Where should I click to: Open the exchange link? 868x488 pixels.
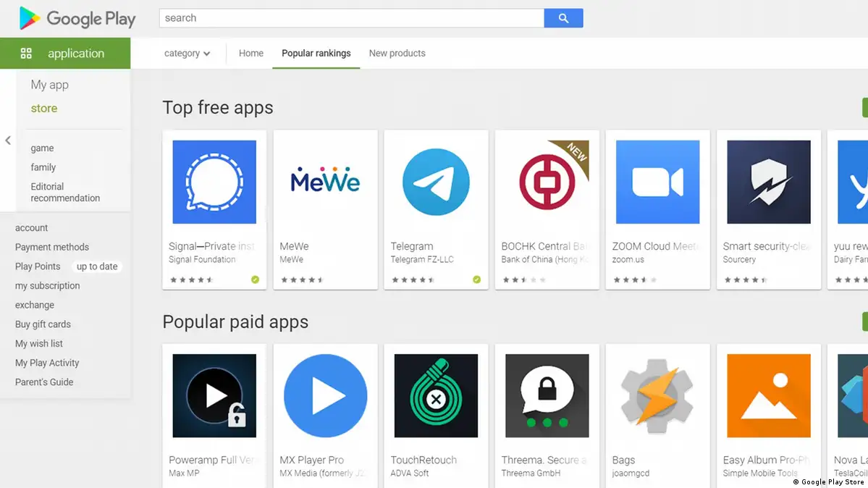click(34, 306)
